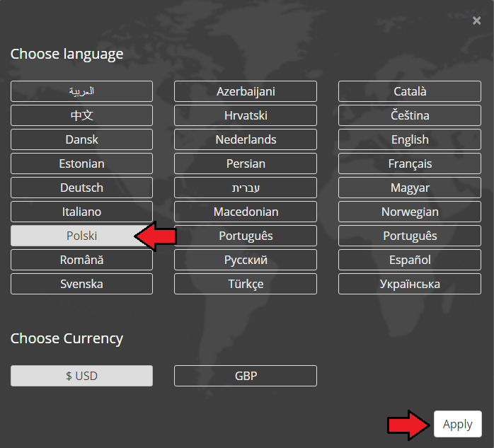The width and height of the screenshot is (494, 448).
Task: Choose Azerbaijani language
Action: (x=246, y=91)
